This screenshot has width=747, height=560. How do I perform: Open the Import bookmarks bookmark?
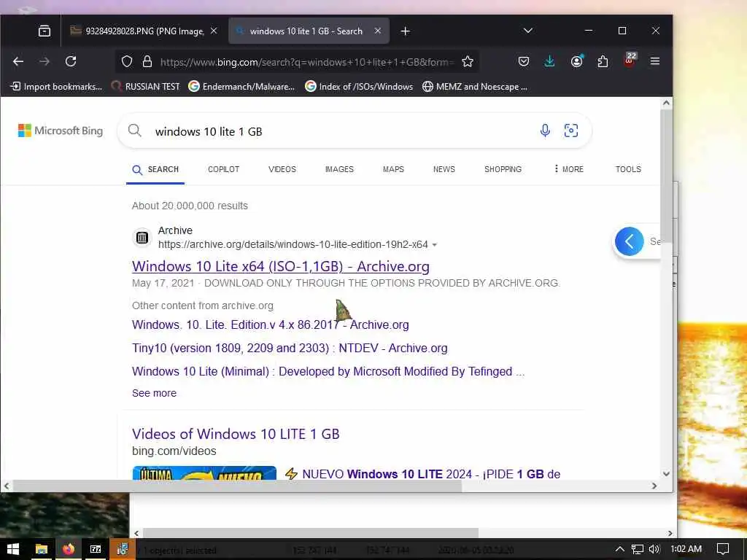pyautogui.click(x=56, y=87)
